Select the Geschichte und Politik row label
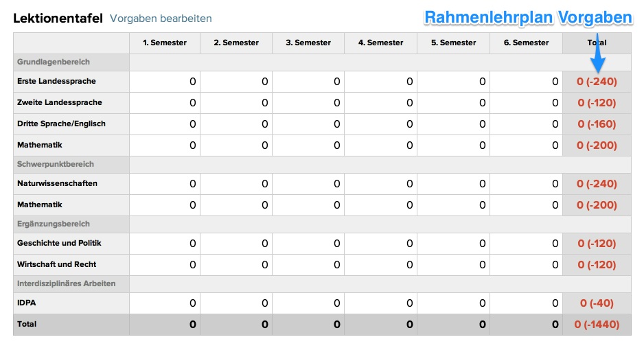The height and width of the screenshot is (350, 644). tap(59, 244)
